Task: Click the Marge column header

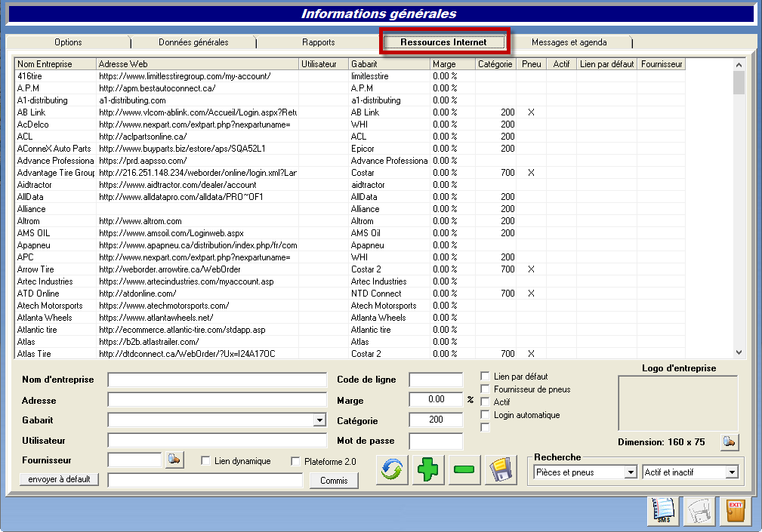Action: pyautogui.click(x=452, y=64)
